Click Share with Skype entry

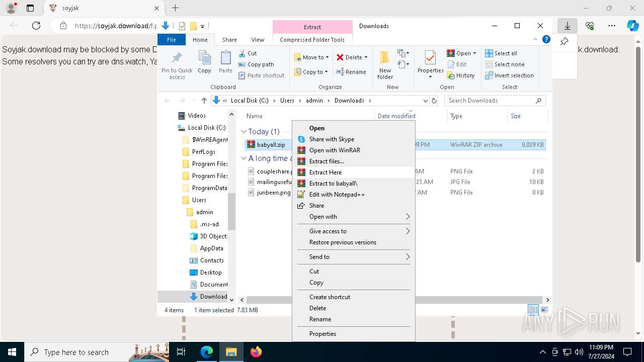coord(354,139)
